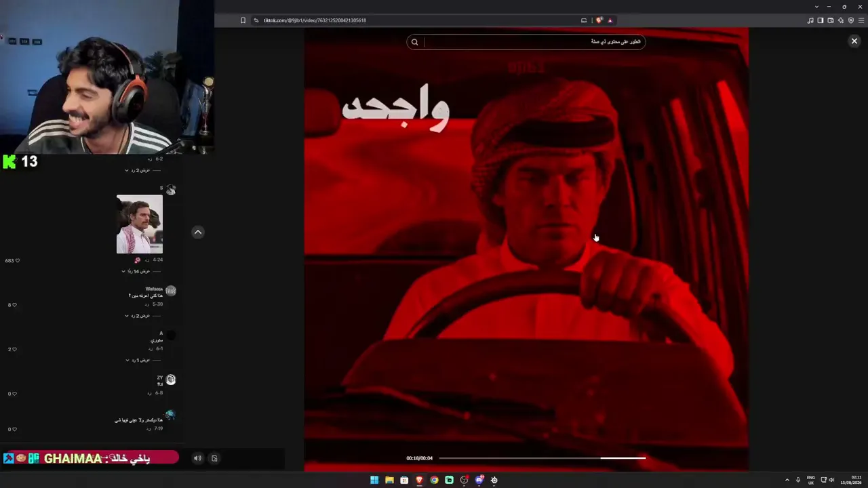Click the ZY username
Screen dimensions: 868x488
(x=160, y=378)
